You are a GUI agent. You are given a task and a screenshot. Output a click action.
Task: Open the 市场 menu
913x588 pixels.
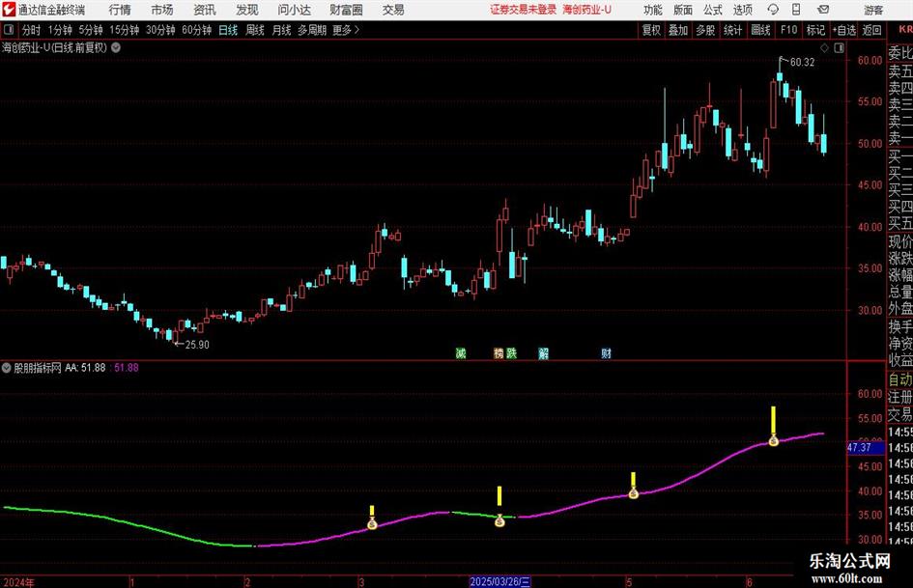(x=162, y=10)
